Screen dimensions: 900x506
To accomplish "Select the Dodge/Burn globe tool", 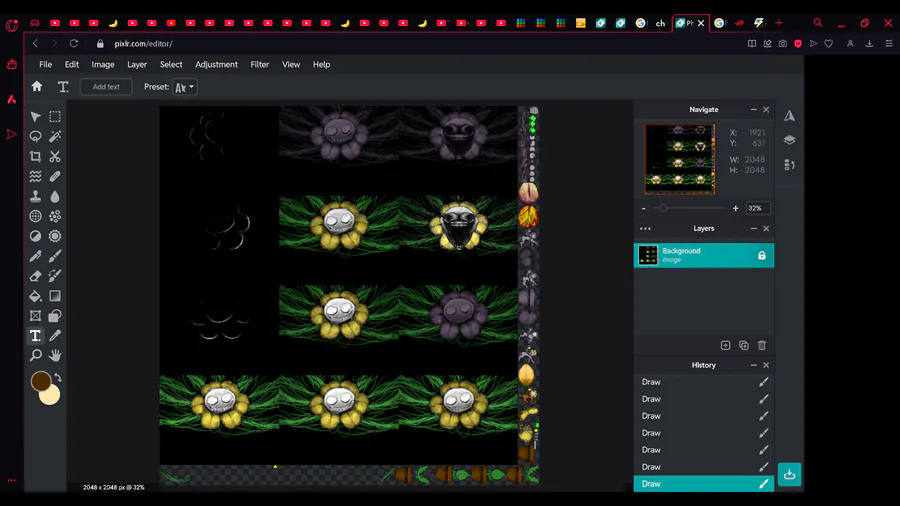I will tap(36, 216).
